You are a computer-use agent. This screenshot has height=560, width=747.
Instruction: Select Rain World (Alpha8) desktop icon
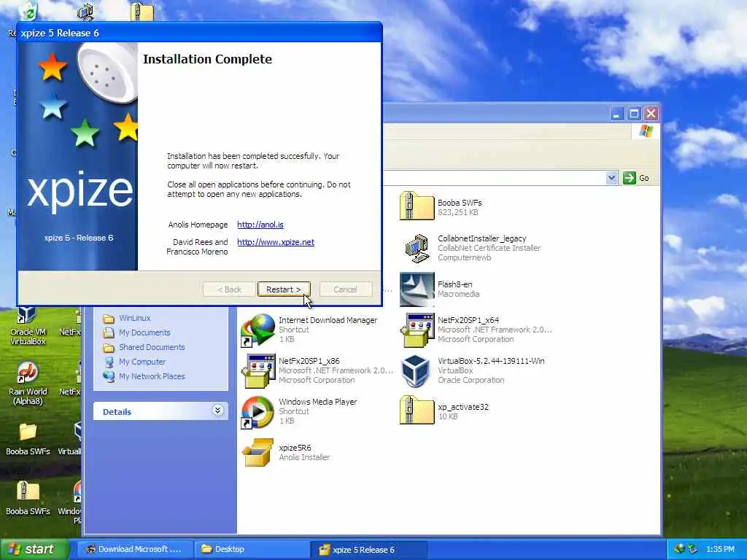pyautogui.click(x=28, y=384)
